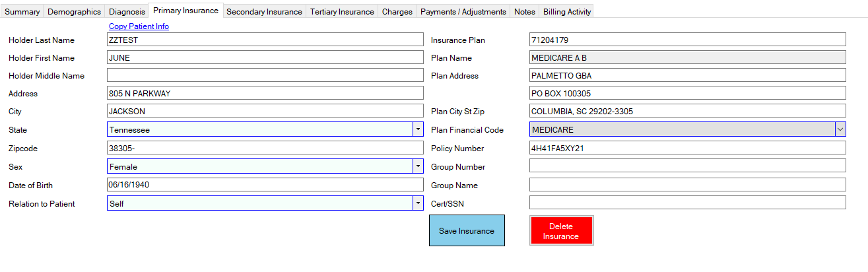Switch to the Summary tab
This screenshot has height=272, width=868.
pos(22,12)
